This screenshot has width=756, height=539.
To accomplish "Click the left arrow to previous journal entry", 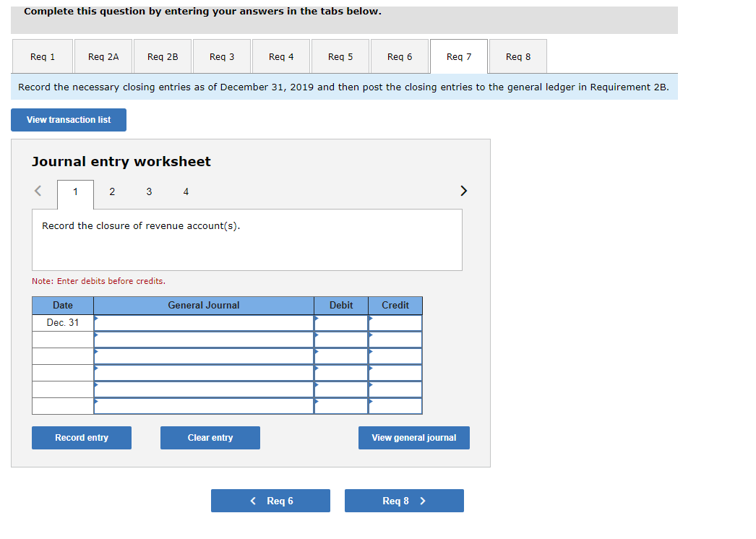I will coord(37,191).
